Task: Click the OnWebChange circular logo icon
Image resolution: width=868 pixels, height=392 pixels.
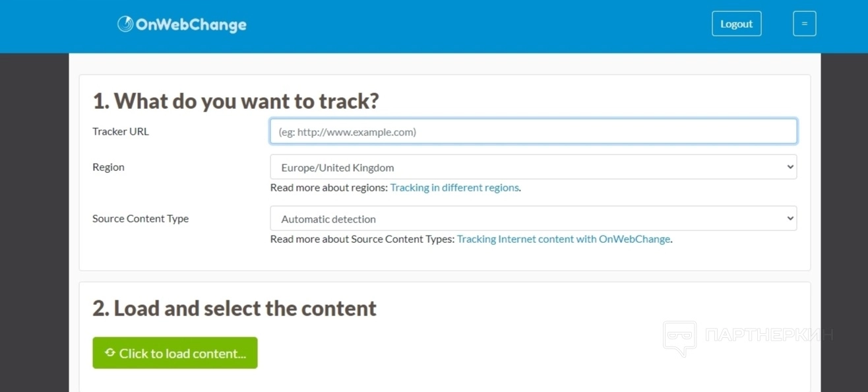Action: coord(125,24)
